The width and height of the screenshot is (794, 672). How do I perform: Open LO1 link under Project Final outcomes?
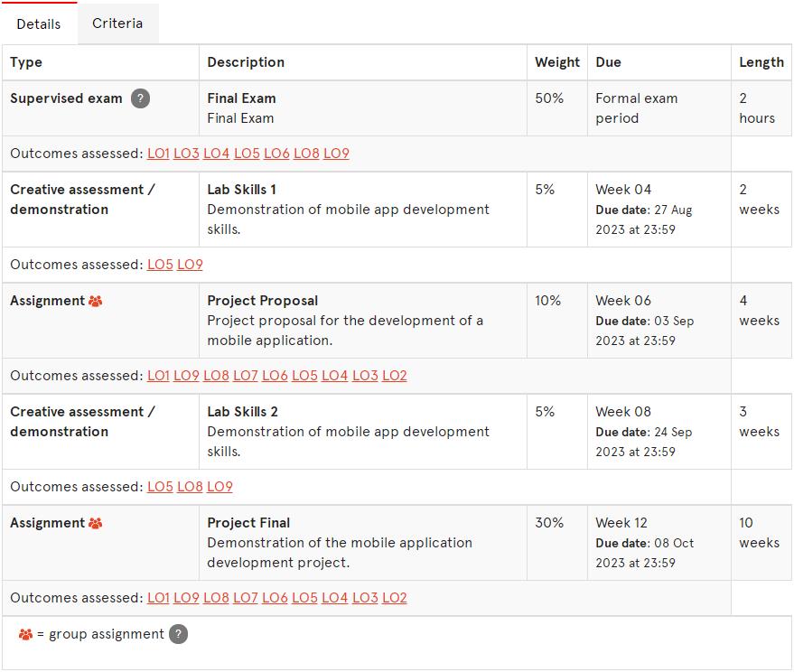click(x=158, y=598)
